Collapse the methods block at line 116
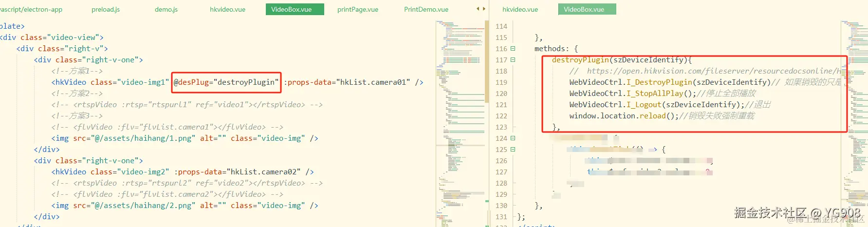 pos(513,49)
